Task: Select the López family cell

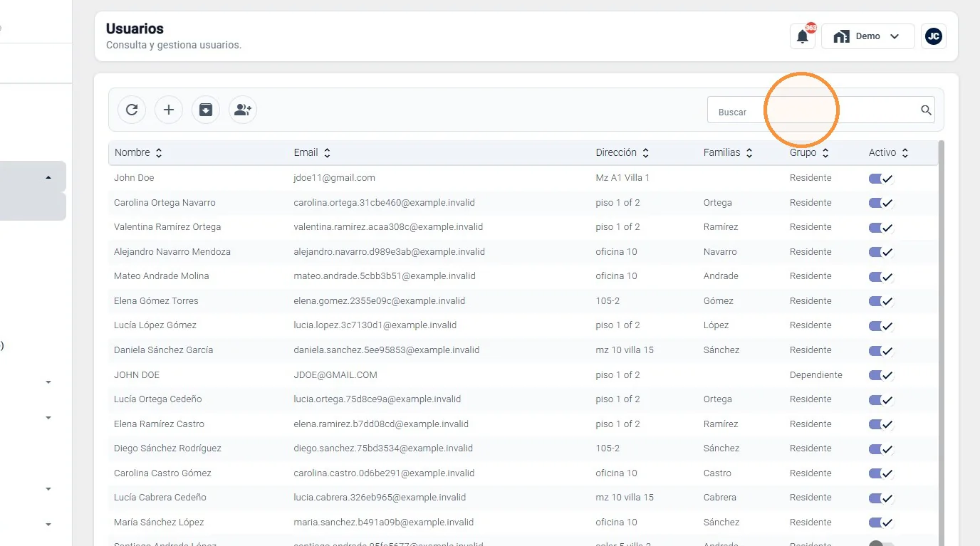Action: coord(716,325)
